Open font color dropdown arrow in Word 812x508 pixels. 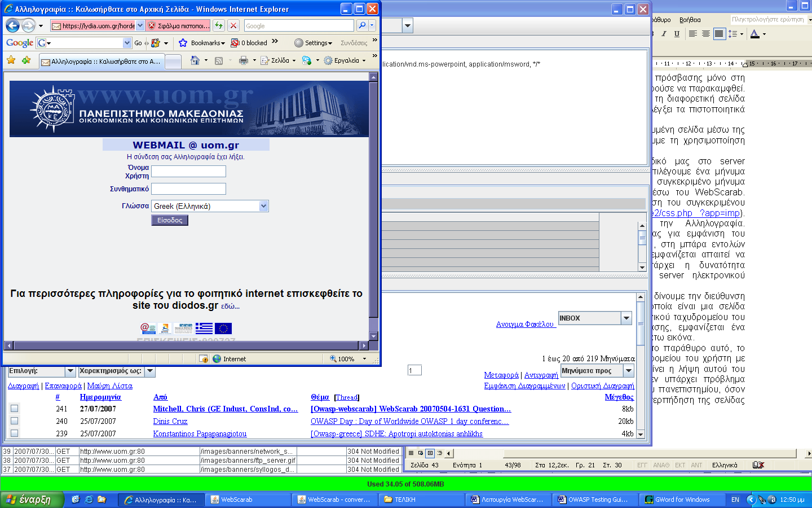(764, 34)
